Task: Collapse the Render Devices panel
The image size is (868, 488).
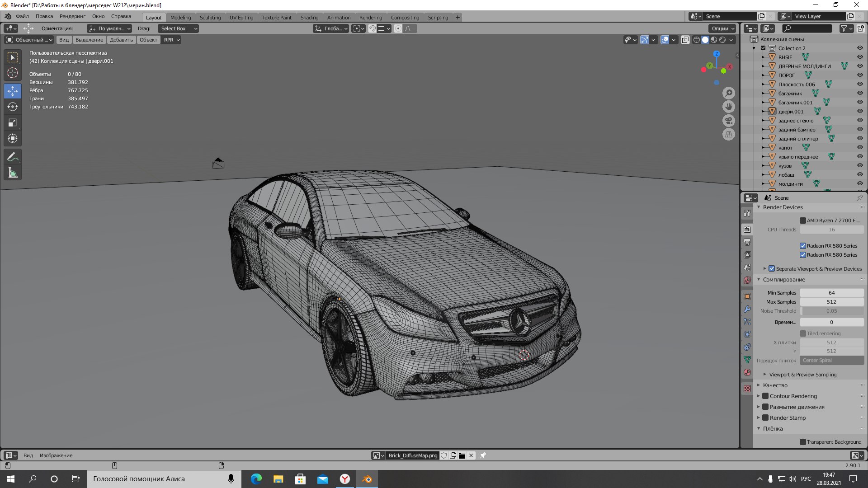Action: (759, 207)
